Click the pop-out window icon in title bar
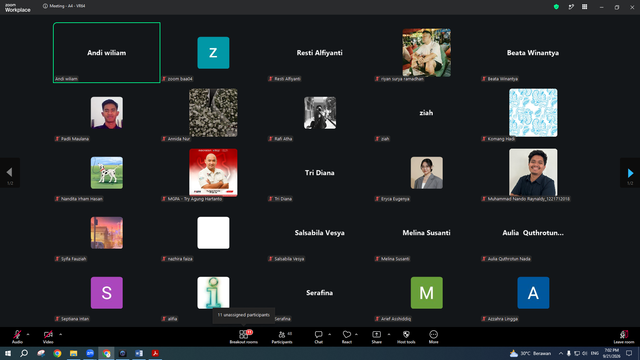640x360 pixels. point(571,7)
